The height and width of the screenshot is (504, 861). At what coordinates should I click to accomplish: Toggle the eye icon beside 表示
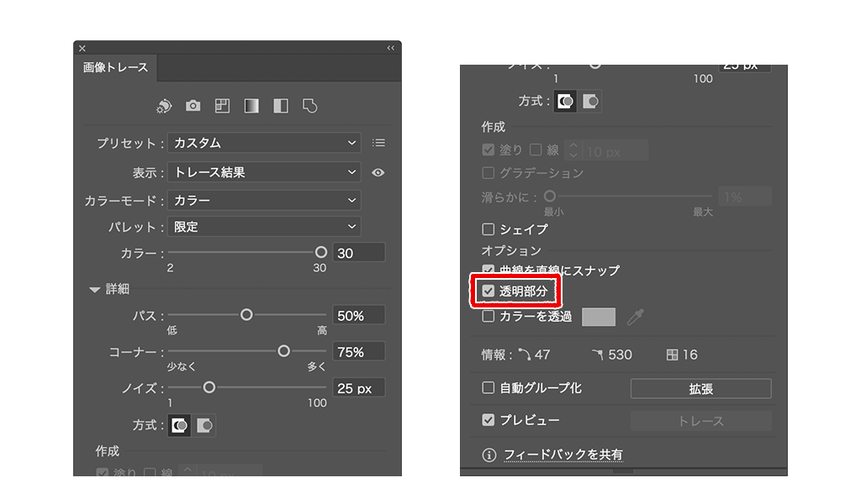pyautogui.click(x=378, y=173)
